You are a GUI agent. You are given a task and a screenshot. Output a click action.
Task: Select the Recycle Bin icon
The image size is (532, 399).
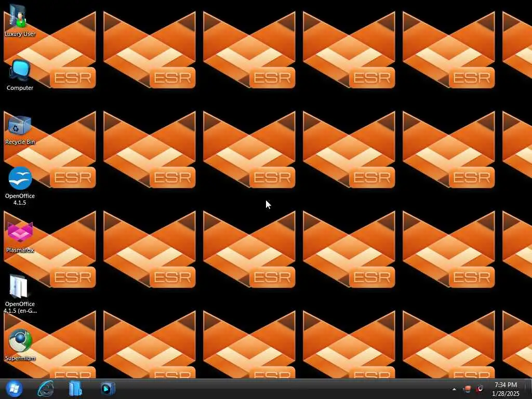click(x=20, y=130)
